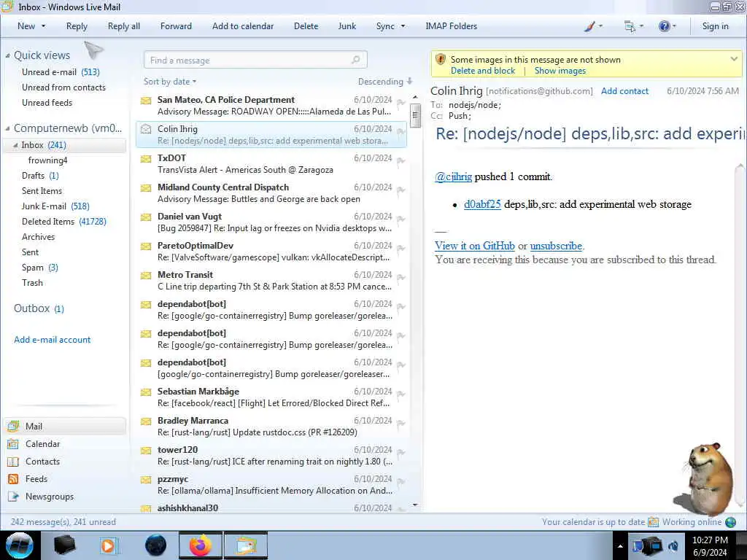Click Reply all in the toolbar

pos(124,26)
